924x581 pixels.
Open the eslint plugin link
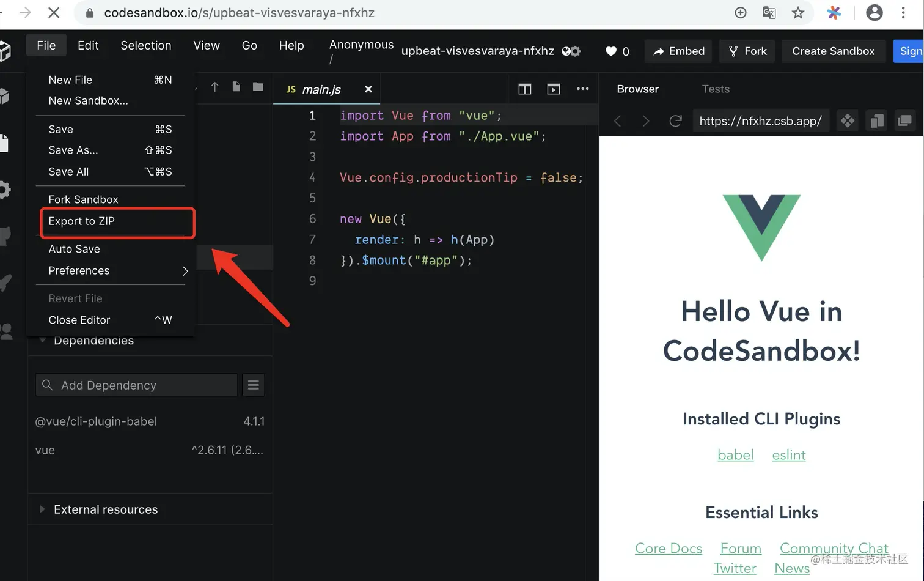(789, 455)
